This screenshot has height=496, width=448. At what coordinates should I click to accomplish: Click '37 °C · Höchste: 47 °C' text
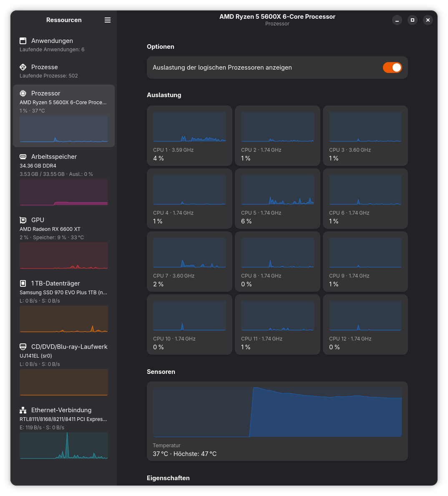[x=185, y=453]
